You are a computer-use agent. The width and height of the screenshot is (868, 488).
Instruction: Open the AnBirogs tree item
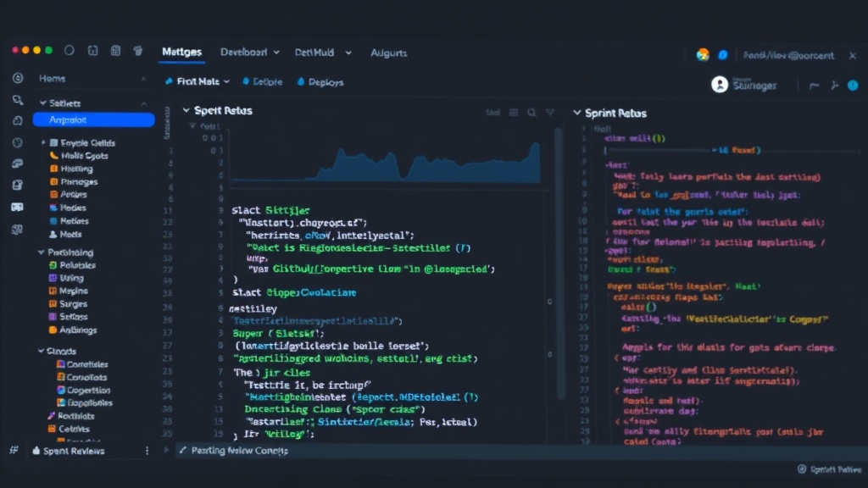(x=78, y=330)
